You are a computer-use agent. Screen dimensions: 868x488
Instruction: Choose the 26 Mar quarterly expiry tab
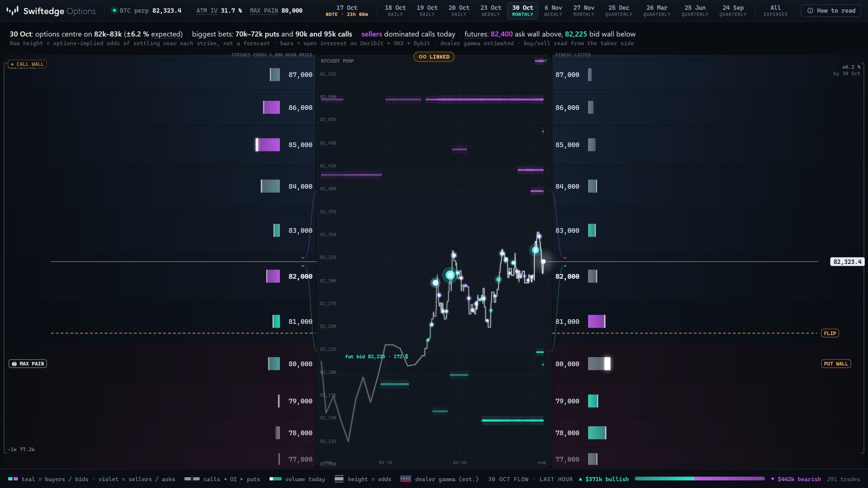[x=656, y=11]
